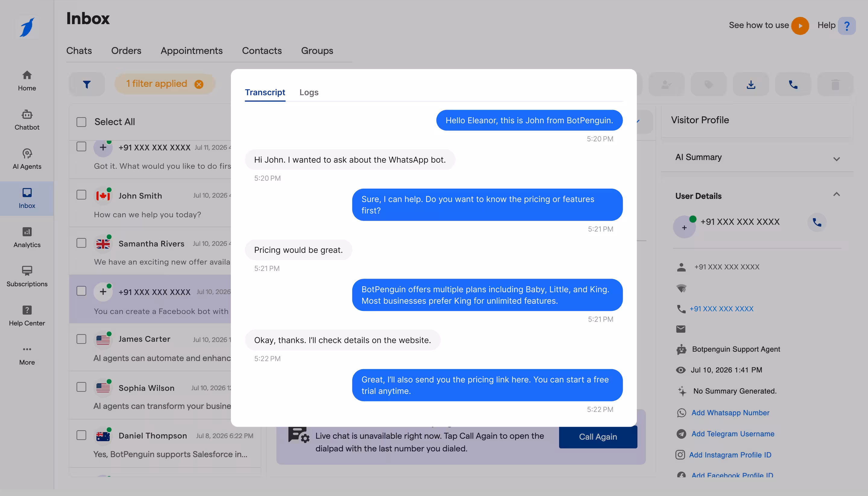This screenshot has width=868, height=496.
Task: Click the Call Again button
Action: 598,437
